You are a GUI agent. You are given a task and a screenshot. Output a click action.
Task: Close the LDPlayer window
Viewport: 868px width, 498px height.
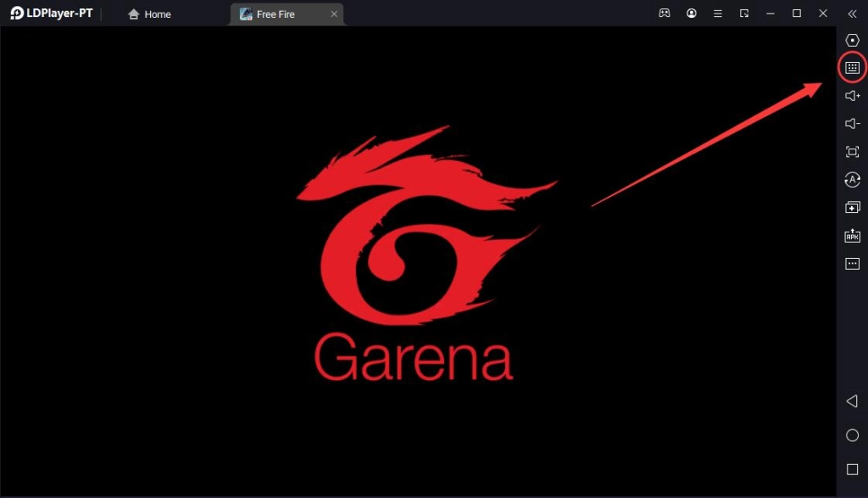pyautogui.click(x=823, y=14)
